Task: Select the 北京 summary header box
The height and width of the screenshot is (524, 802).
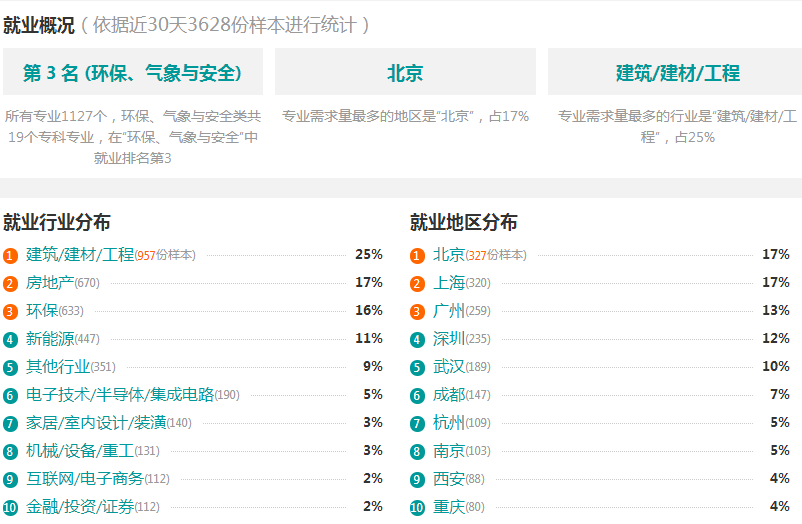Action: (x=406, y=72)
